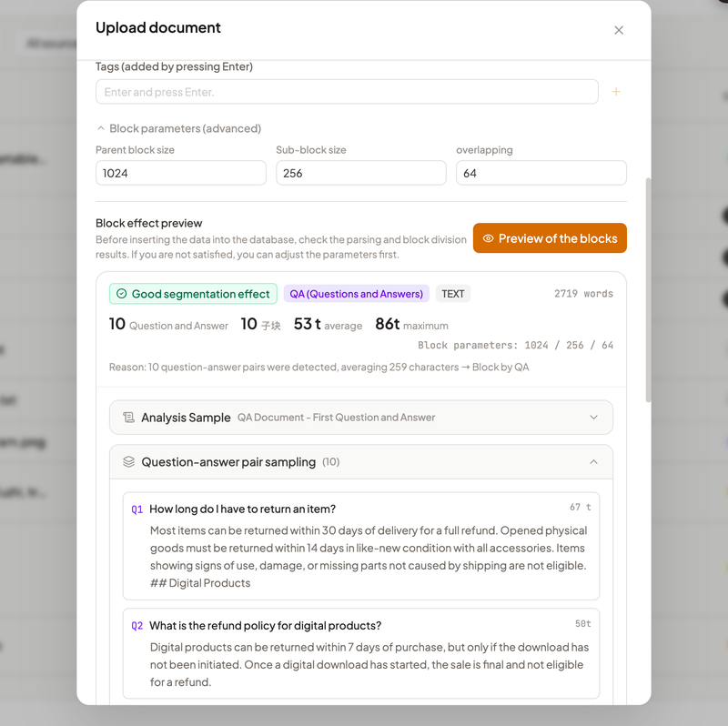This screenshot has width=728, height=726.
Task: Edit the Parent block size field
Action: (181, 173)
